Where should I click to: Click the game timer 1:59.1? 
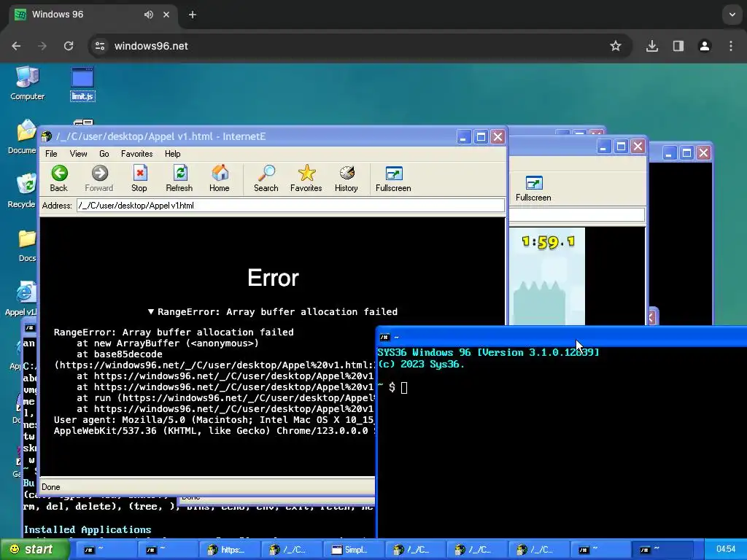click(549, 242)
